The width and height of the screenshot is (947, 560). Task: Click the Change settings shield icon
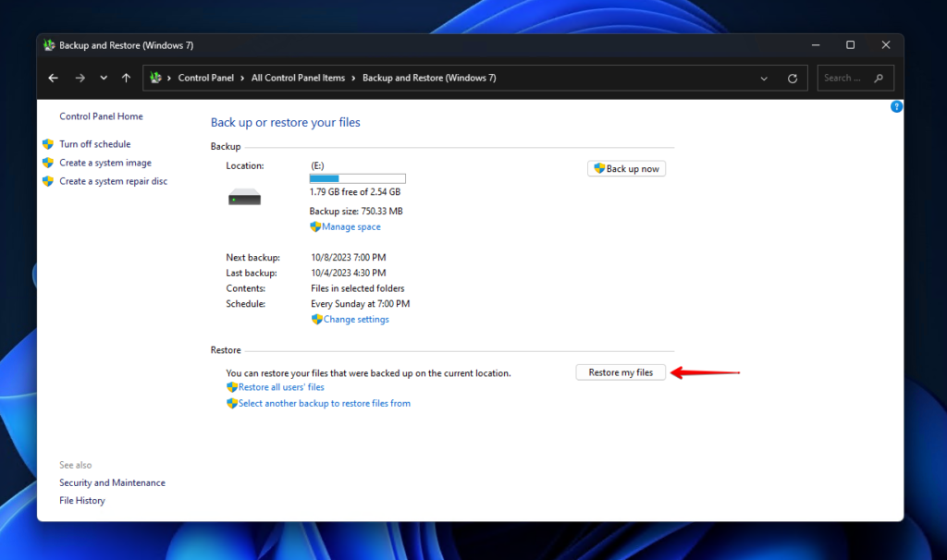(319, 319)
